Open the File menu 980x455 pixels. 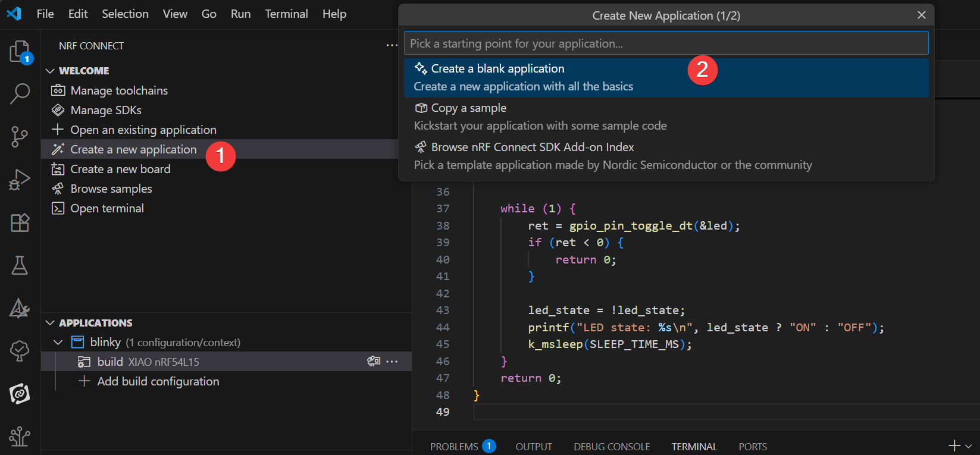(45, 14)
